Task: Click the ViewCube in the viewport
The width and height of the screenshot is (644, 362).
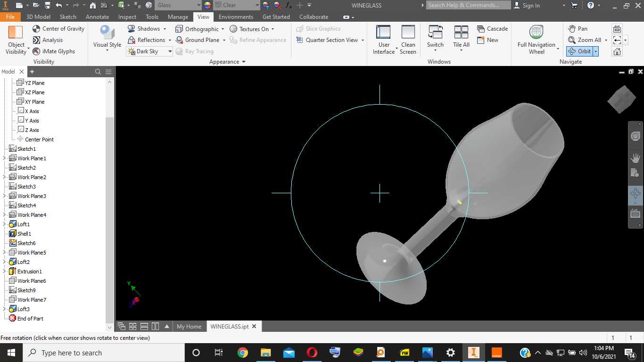Action: pos(621,99)
